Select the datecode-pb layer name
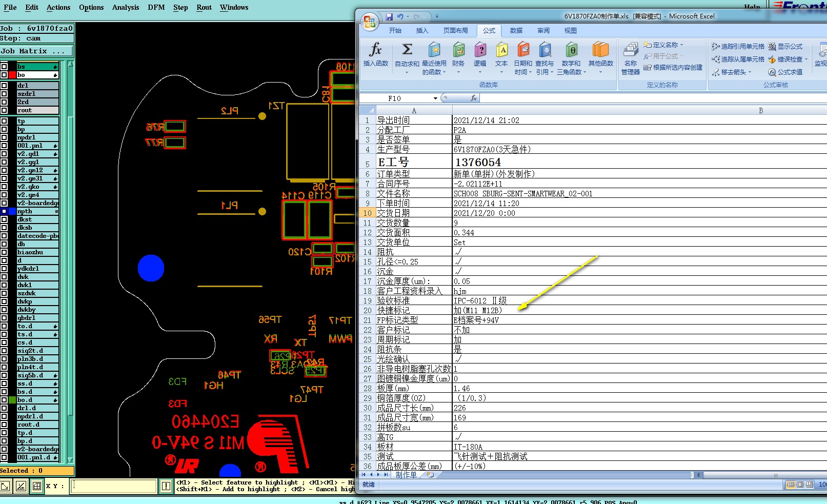Image resolution: width=827 pixels, height=504 pixels. 38,236
